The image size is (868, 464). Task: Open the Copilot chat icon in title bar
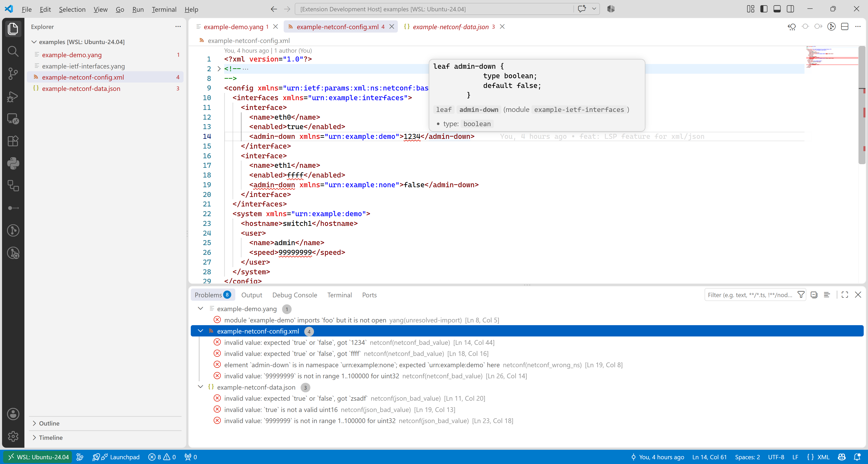[x=582, y=9]
